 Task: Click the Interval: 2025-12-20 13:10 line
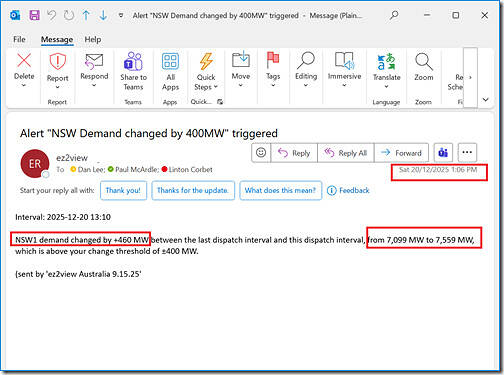pos(63,217)
